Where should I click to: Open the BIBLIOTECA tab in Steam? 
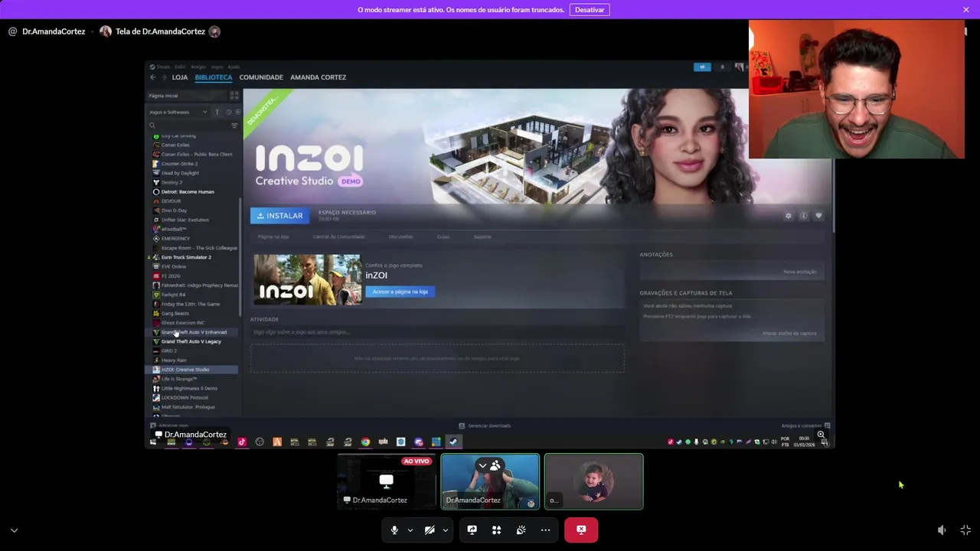coord(214,77)
